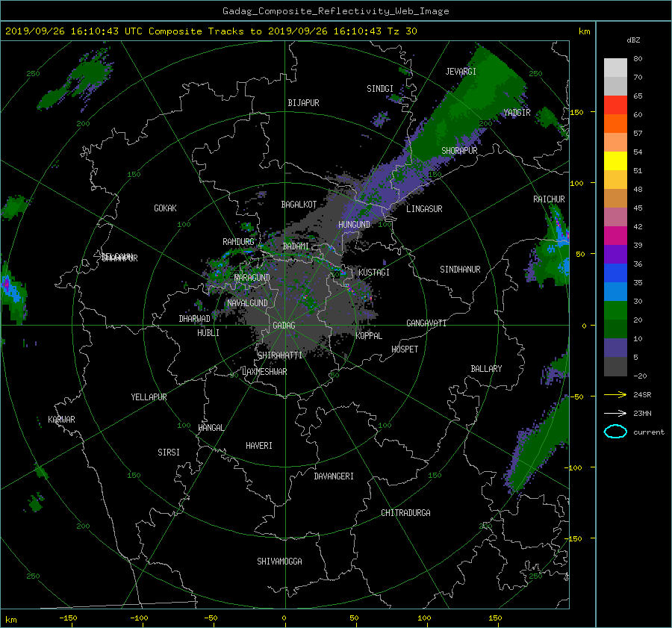The width and height of the screenshot is (672, 628).
Task: Click the yellow 24SR arrow icon in legend
Action: click(x=615, y=395)
